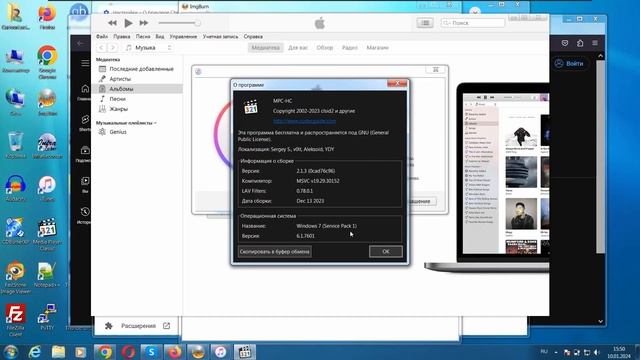Click the home icon in dark sidebar
Screen dimensions: 640x360
coord(85,89)
